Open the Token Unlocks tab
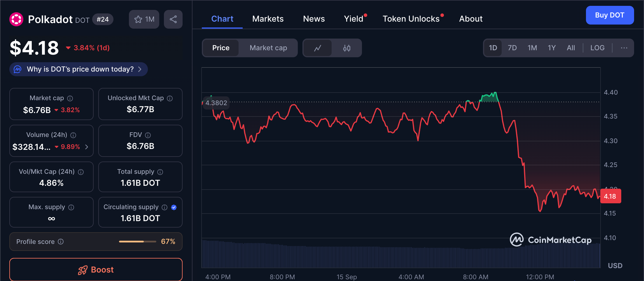Viewport: 644px width, 281px height. (411, 19)
